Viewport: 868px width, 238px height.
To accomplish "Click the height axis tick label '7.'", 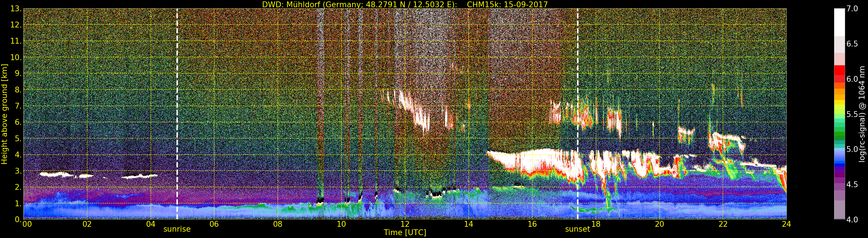I will 18,106.
